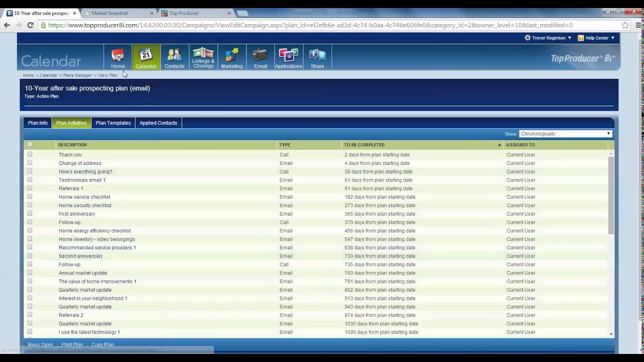Expand the Trevor Rogerson user menu

click(x=570, y=38)
